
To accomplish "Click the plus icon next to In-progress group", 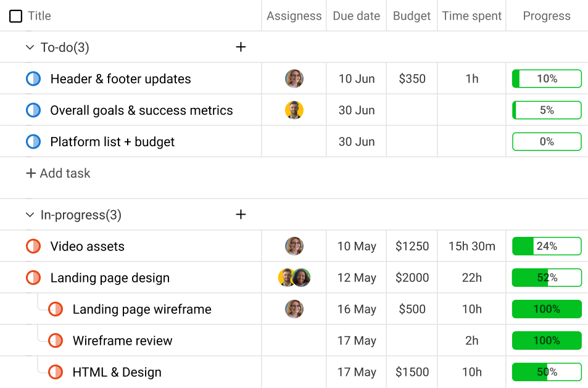I will click(241, 214).
